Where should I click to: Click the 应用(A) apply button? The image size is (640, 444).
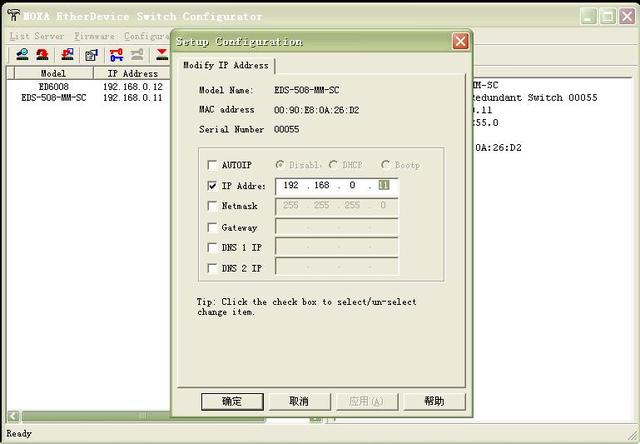[367, 402]
